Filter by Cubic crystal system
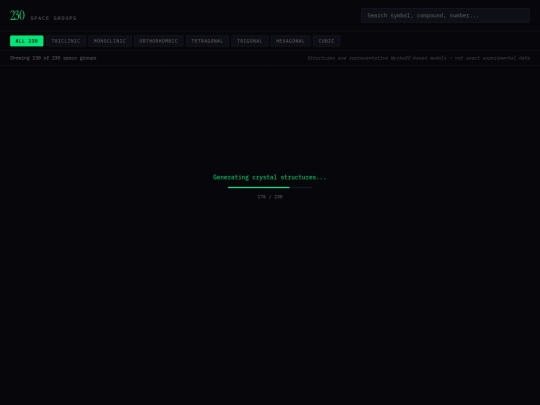Image resolution: width=540 pixels, height=405 pixels. [x=326, y=41]
